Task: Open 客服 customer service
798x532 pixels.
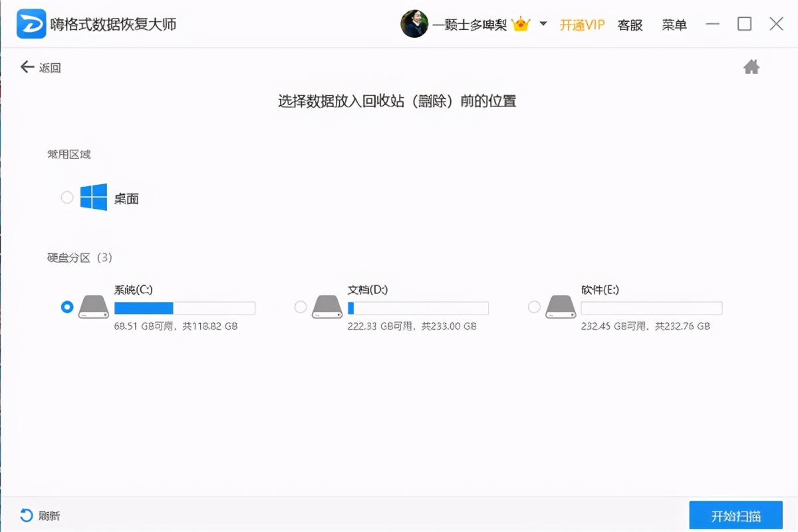Action: pos(629,24)
